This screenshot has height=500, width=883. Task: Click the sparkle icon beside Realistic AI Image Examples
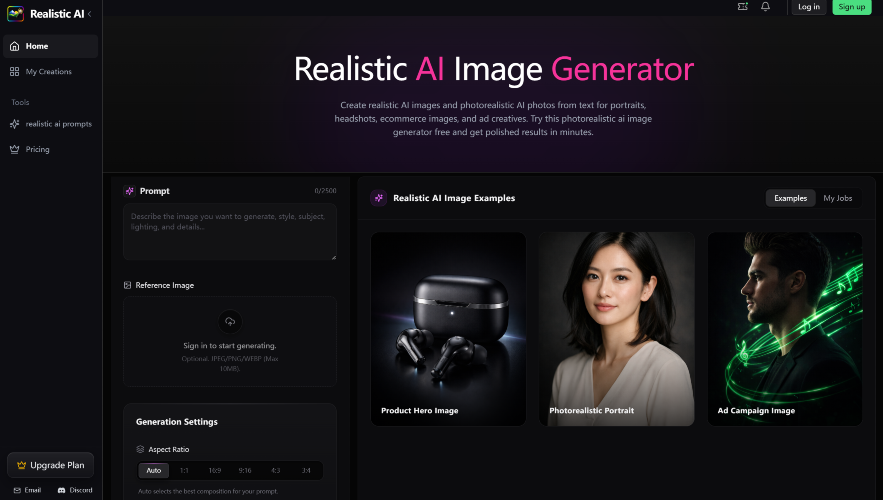click(378, 198)
